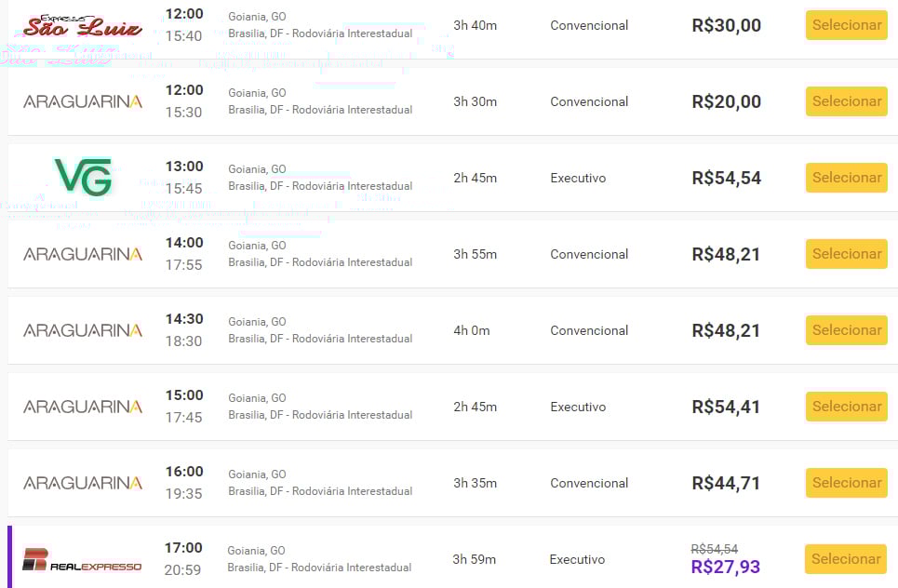The width and height of the screenshot is (898, 588).
Task: Select the discounted Real Expresso R$27,93 trip
Action: (845, 559)
